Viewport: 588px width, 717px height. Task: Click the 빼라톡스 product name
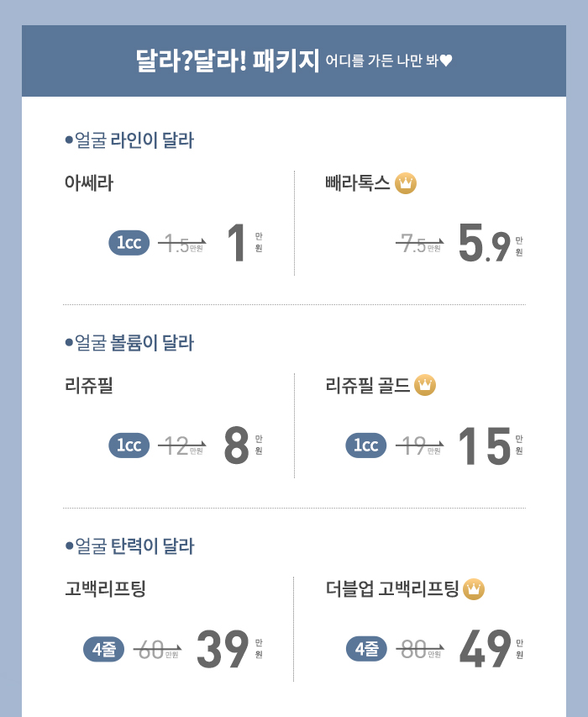[x=358, y=183]
